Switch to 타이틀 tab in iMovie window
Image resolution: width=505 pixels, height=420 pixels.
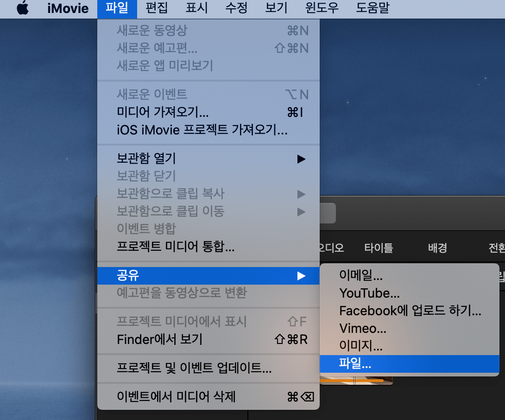[379, 248]
